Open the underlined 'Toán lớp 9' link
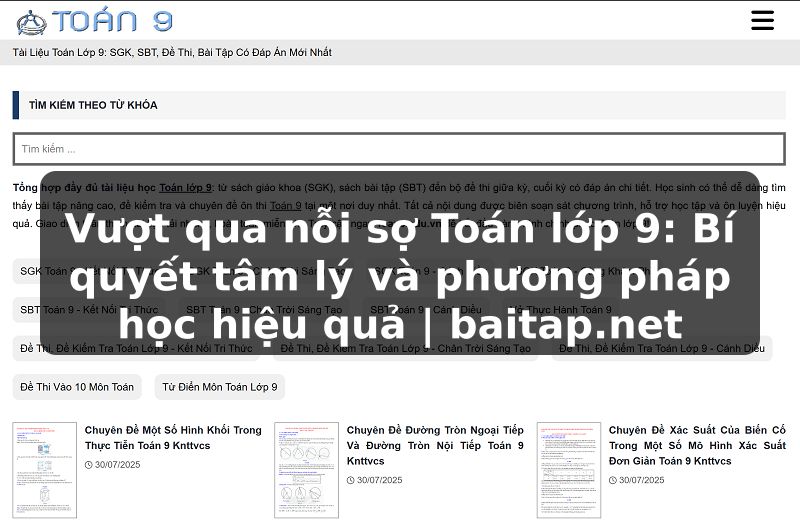This screenshot has width=800, height=526. point(186,188)
